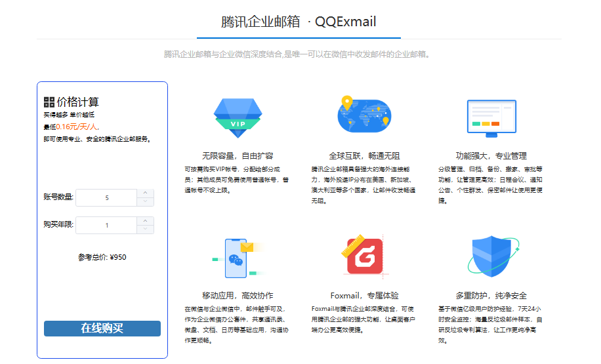Image resolution: width=601 pixels, height=364 pixels.
Task: Click the 多重防护，纯净安全 heading
Action: pyautogui.click(x=491, y=295)
